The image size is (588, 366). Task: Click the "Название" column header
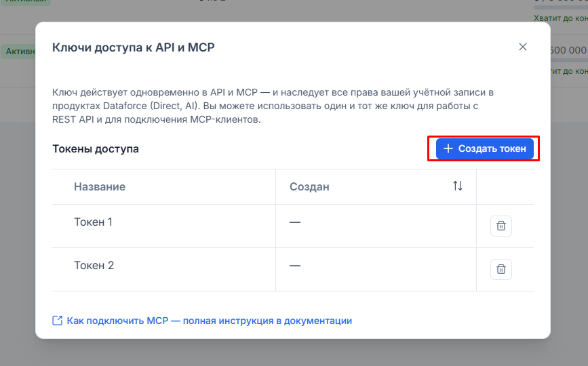click(164, 186)
